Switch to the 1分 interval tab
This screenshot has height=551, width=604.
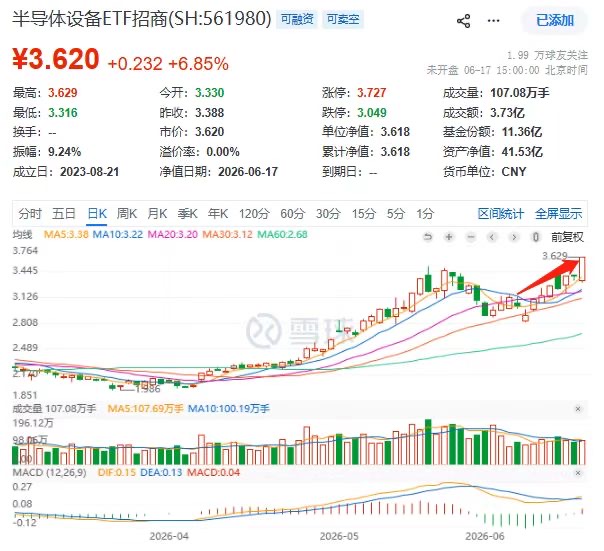425,213
